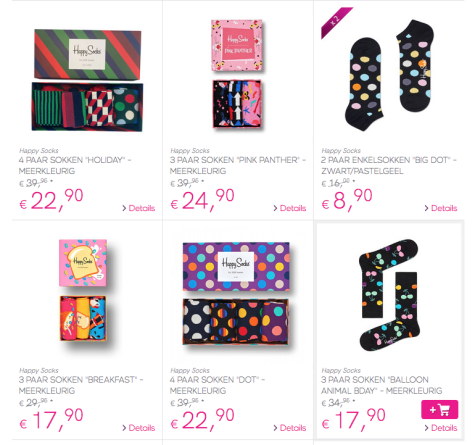Open Details link for Big Dot ankle socks
The width and height of the screenshot is (475, 445).
pyautogui.click(x=441, y=208)
